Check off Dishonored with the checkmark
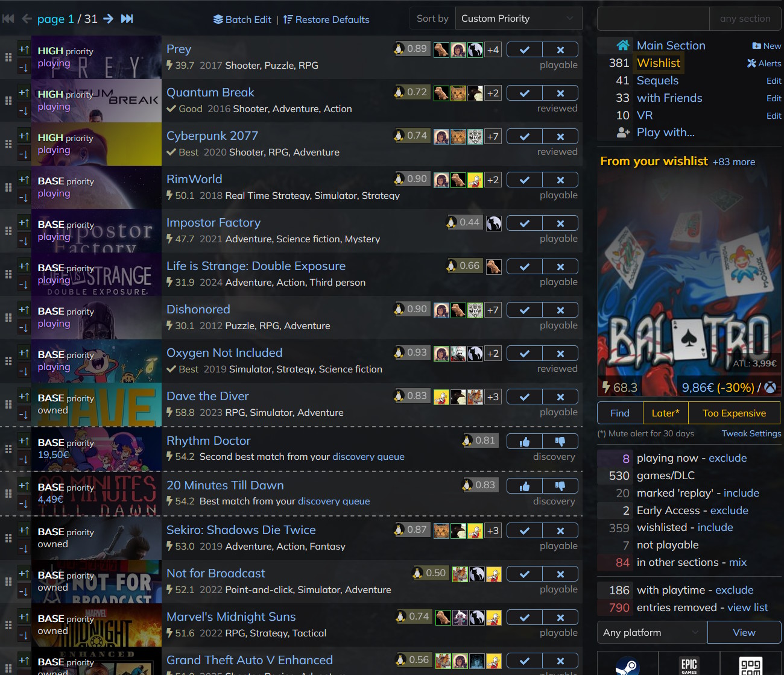Screen dimensions: 784x675 point(525,310)
